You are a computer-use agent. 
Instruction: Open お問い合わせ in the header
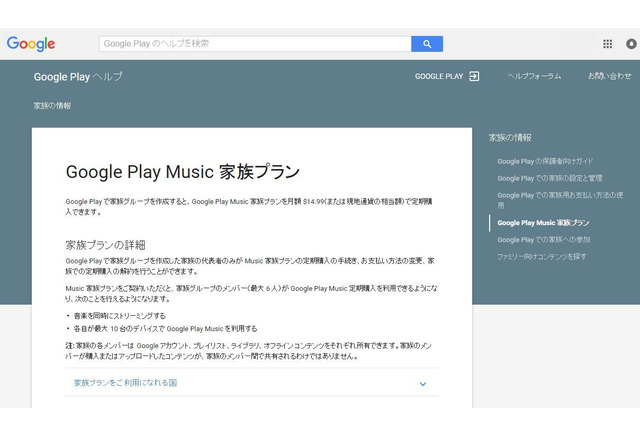click(609, 76)
